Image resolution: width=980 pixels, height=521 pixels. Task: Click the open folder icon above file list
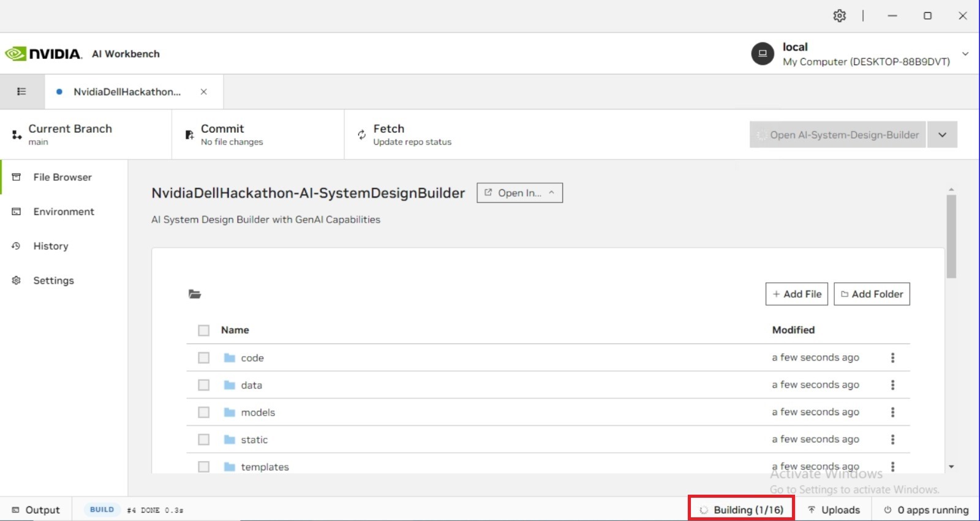pyautogui.click(x=195, y=294)
